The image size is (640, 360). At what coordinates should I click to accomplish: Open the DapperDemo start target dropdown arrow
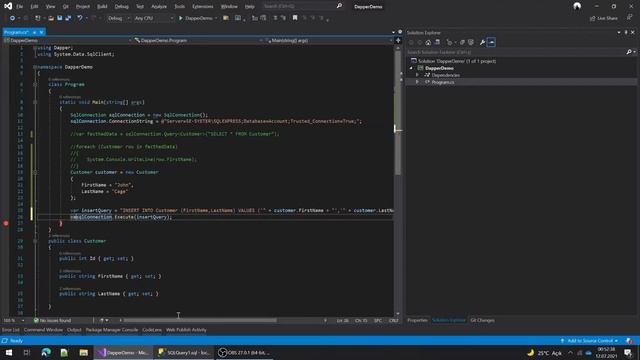(x=216, y=18)
